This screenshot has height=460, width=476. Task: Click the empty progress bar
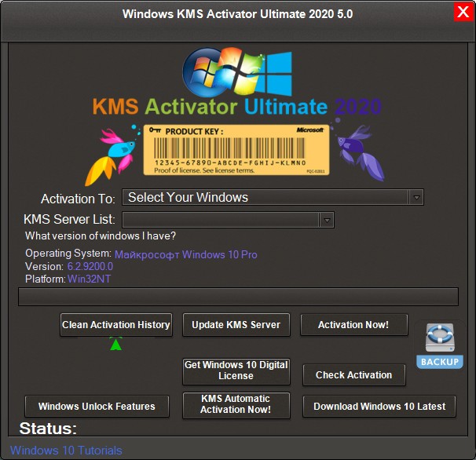238,296
